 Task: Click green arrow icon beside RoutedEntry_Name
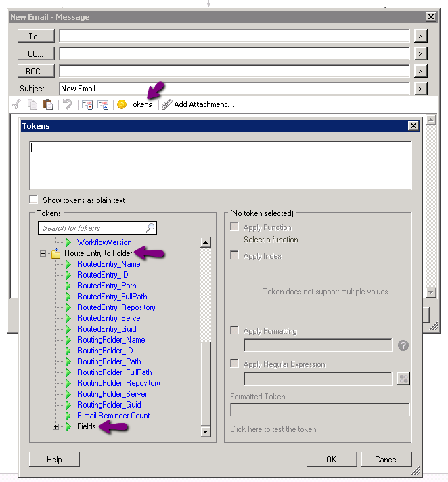click(x=68, y=264)
